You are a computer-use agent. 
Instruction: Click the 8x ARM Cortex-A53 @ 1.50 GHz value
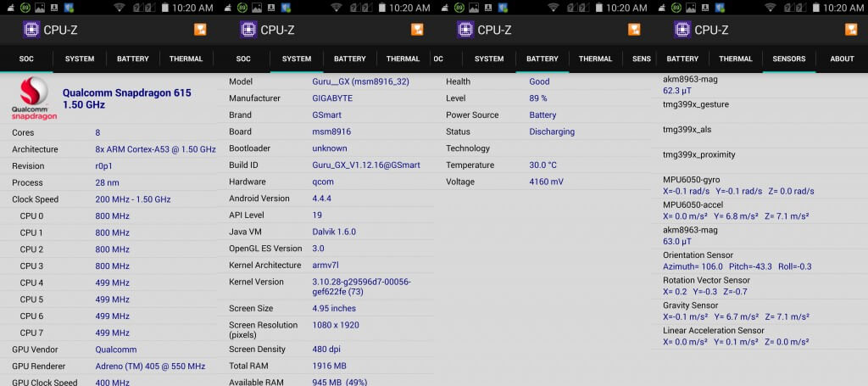[156, 149]
